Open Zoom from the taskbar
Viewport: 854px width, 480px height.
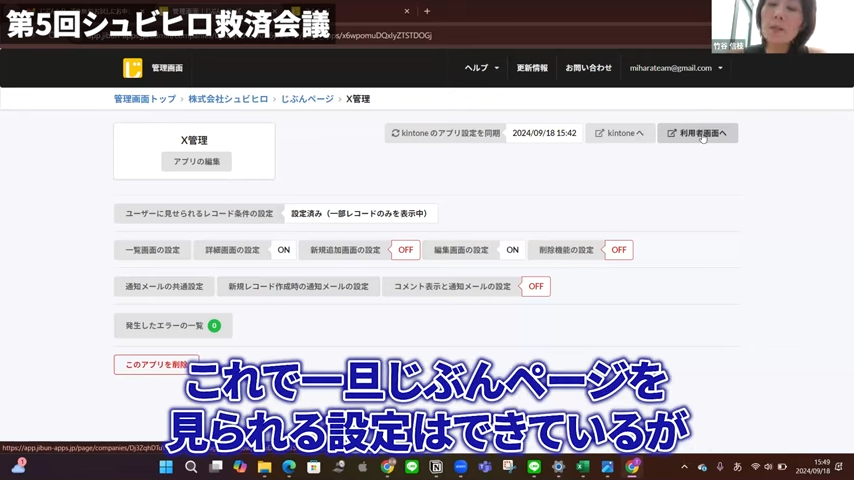461,467
